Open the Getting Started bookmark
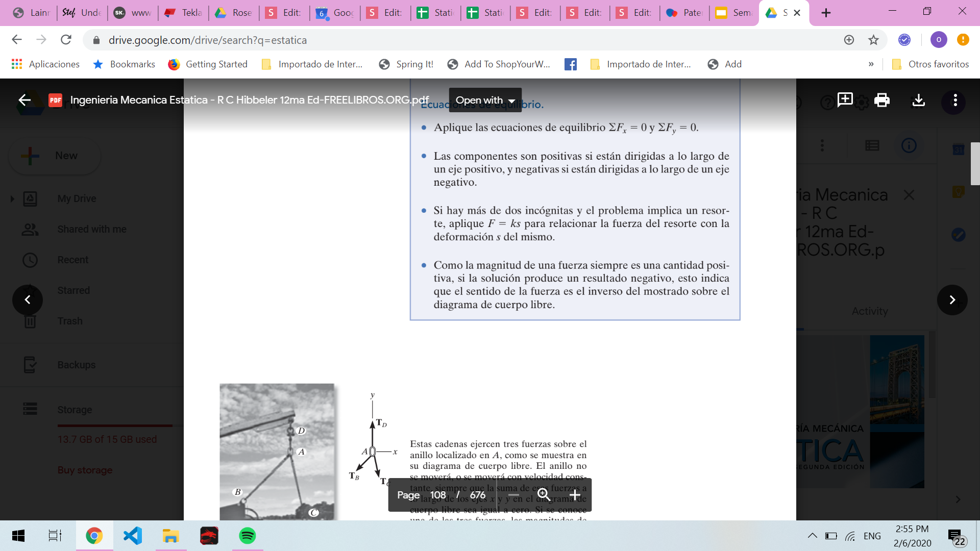Screen dimensions: 980x551 click(x=208, y=64)
